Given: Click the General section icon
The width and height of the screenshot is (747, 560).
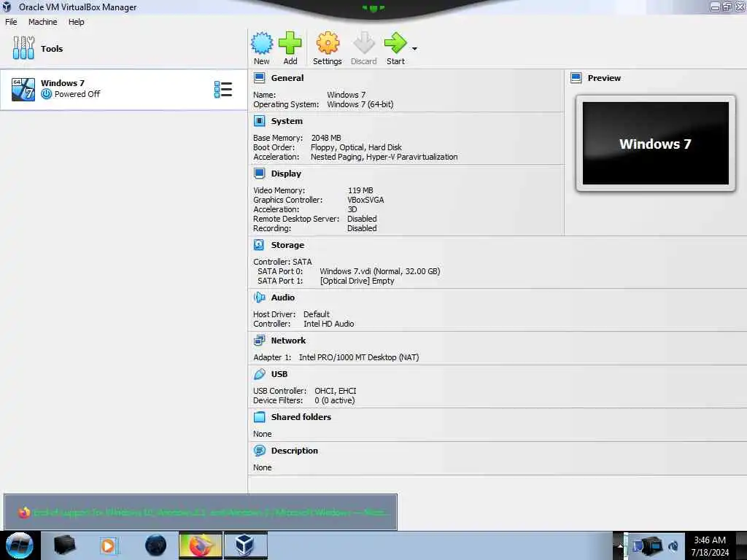Looking at the screenshot, I should pyautogui.click(x=259, y=78).
